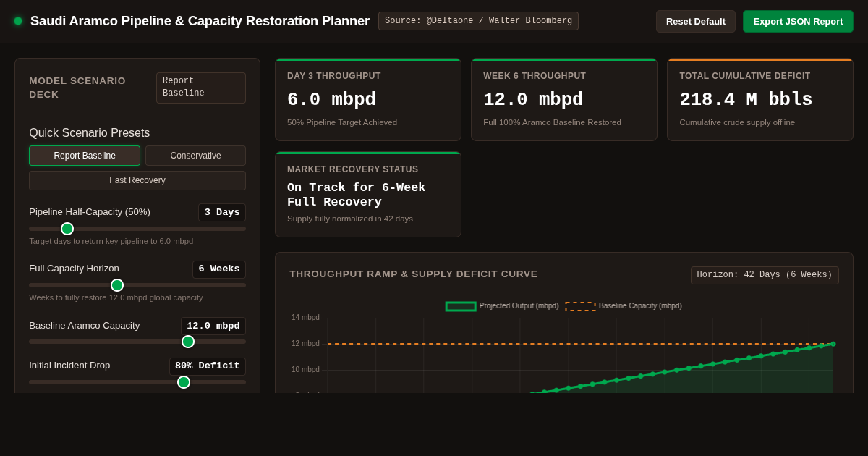
Task: Open the Day 3 Throughput card
Action: 368,100
